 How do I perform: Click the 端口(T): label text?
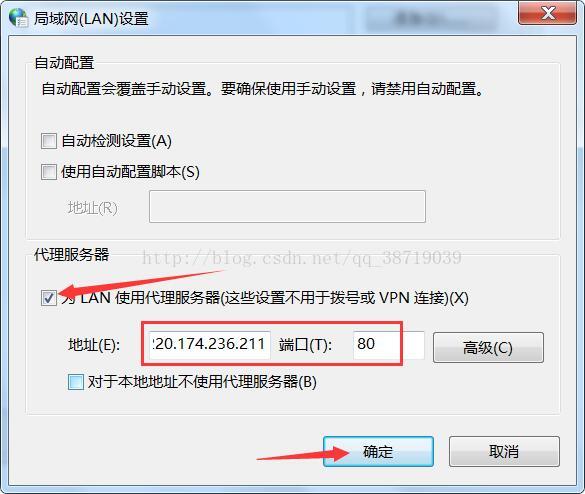(x=305, y=344)
